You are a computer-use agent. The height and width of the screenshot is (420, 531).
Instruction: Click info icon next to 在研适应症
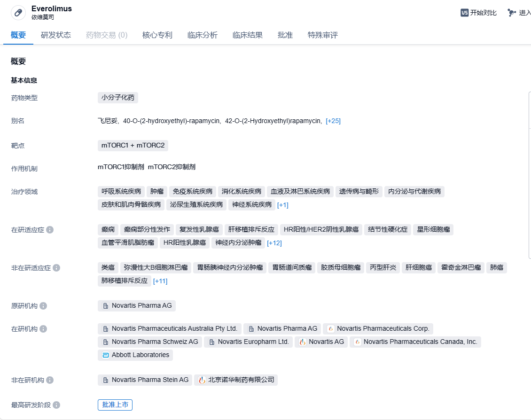point(50,230)
